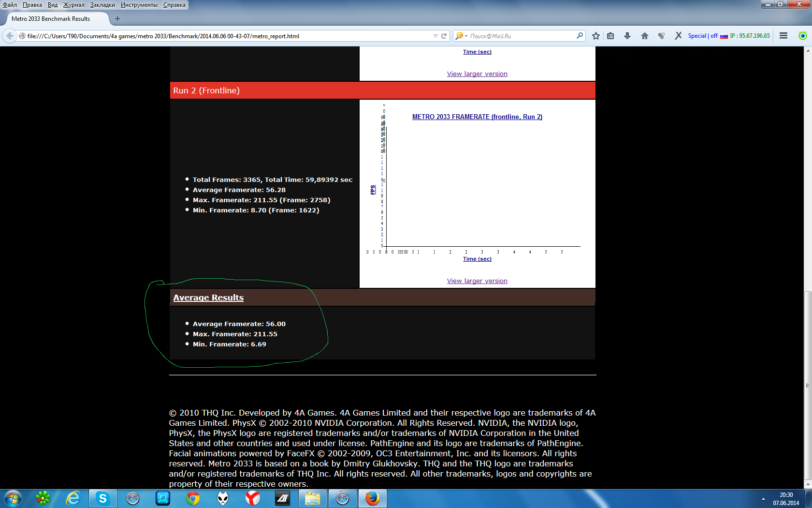Image resolution: width=812 pixels, height=508 pixels.
Task: Open the Вид menu
Action: pyautogui.click(x=53, y=5)
